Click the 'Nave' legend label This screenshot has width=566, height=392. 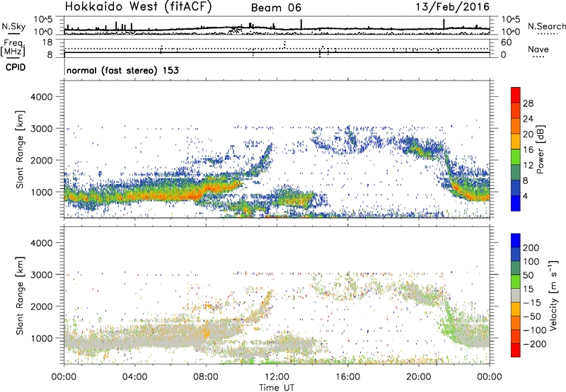[x=538, y=50]
